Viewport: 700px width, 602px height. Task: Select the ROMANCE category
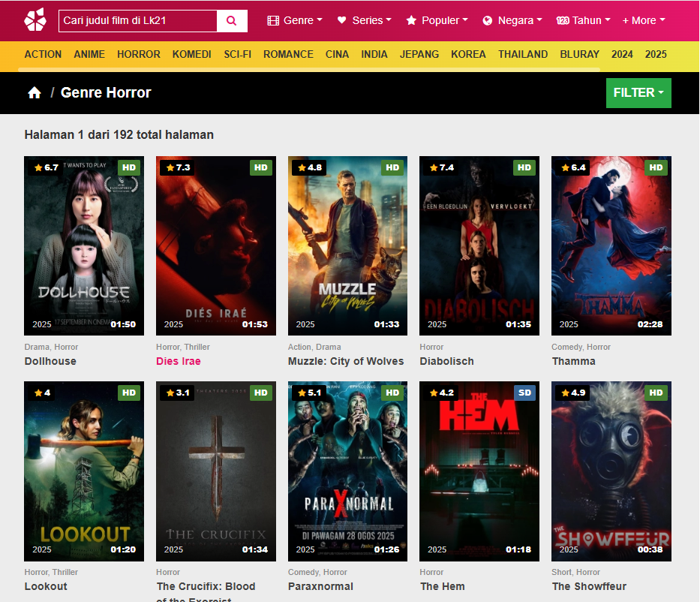tap(288, 55)
